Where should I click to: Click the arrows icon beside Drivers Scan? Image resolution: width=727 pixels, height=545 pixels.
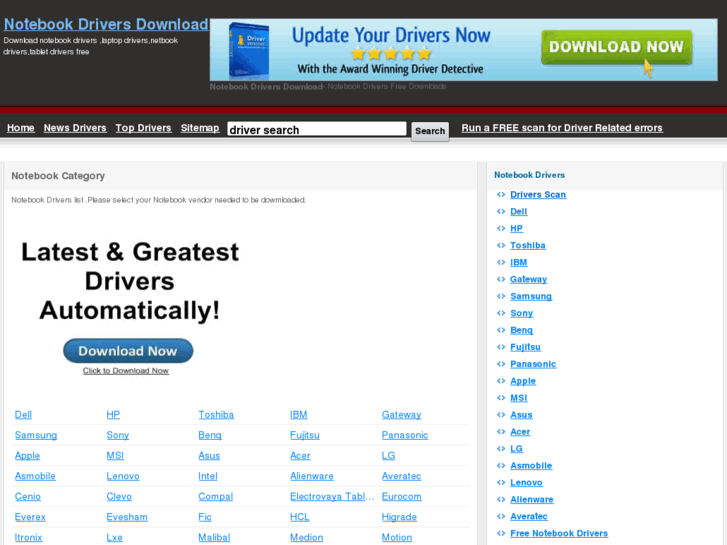coord(501,195)
